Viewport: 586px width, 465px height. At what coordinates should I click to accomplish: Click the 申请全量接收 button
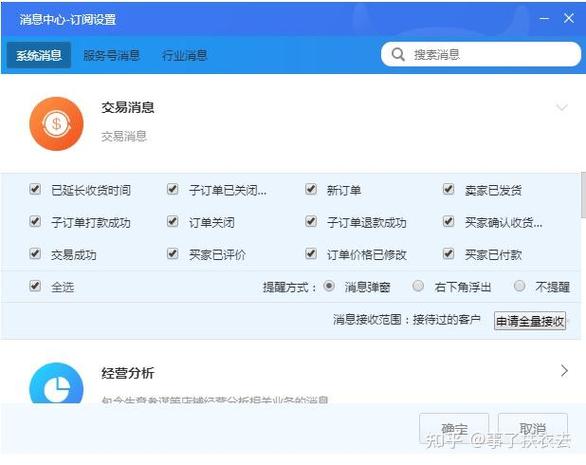[x=530, y=321]
